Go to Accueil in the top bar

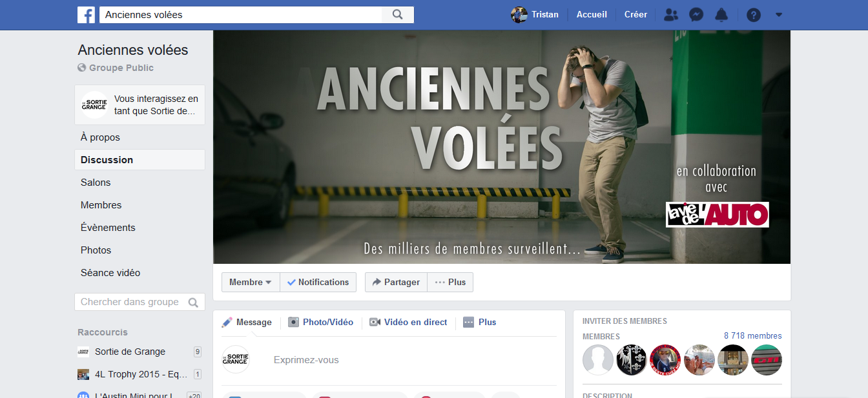[x=592, y=15]
